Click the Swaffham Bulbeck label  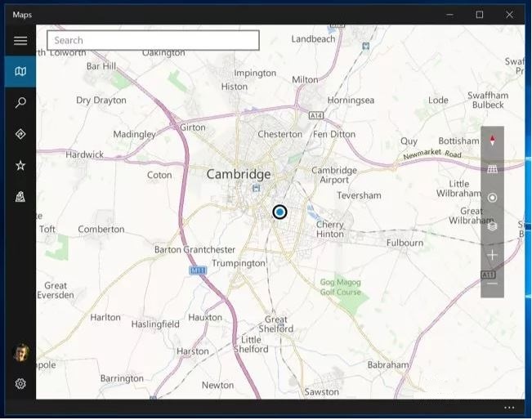click(x=488, y=100)
